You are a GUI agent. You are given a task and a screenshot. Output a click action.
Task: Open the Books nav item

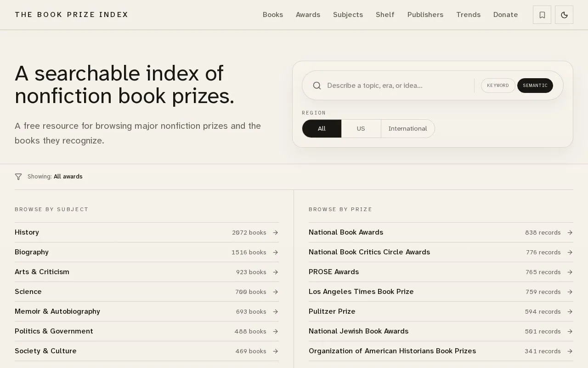coord(273,15)
